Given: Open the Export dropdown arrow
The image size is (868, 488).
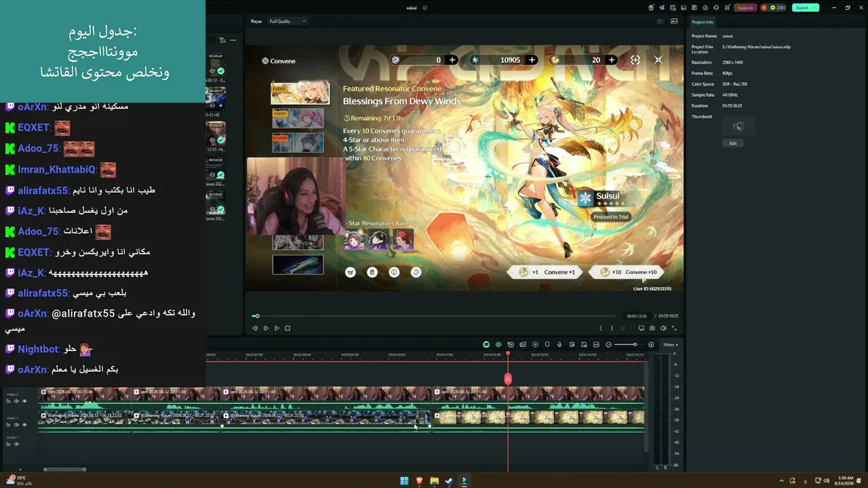Looking at the screenshot, I should [815, 7].
